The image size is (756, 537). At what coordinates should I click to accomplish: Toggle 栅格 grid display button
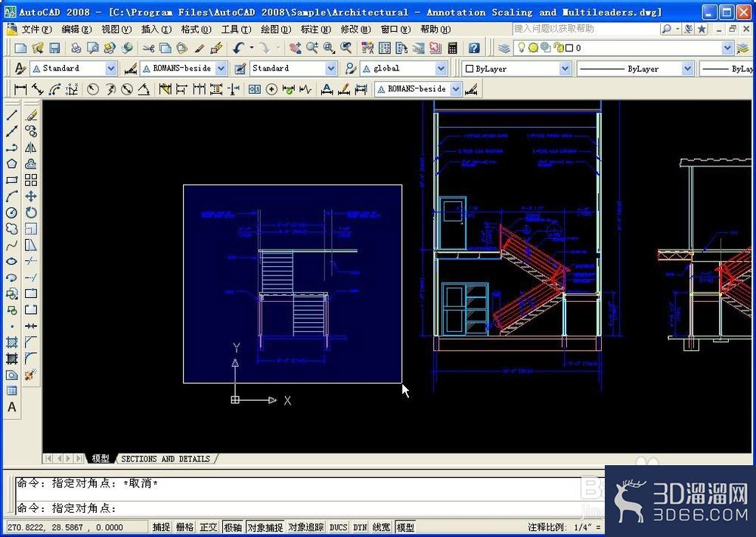[185, 527]
